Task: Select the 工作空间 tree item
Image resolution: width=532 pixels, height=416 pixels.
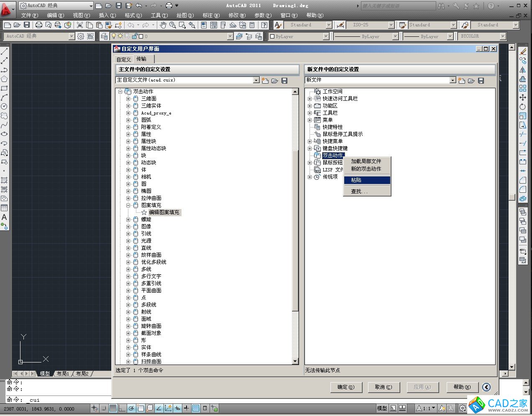Action: coord(332,92)
